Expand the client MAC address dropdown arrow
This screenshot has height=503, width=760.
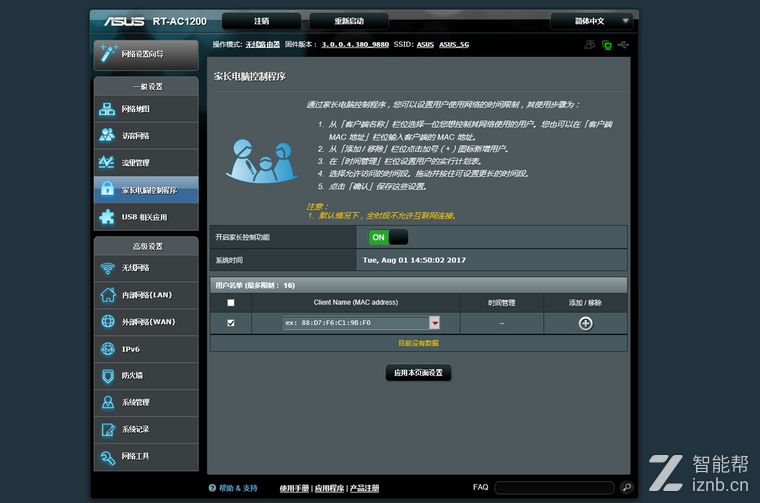[x=434, y=323]
